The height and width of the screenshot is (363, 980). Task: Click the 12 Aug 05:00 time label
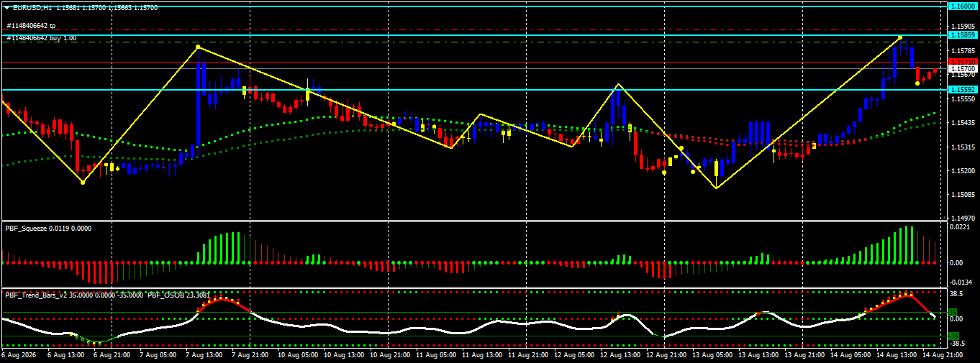tap(573, 355)
